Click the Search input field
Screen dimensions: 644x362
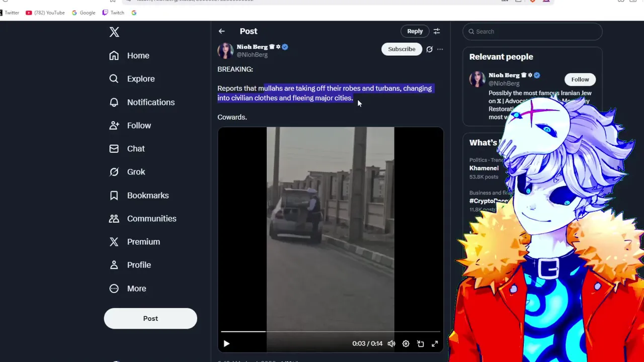(x=532, y=32)
